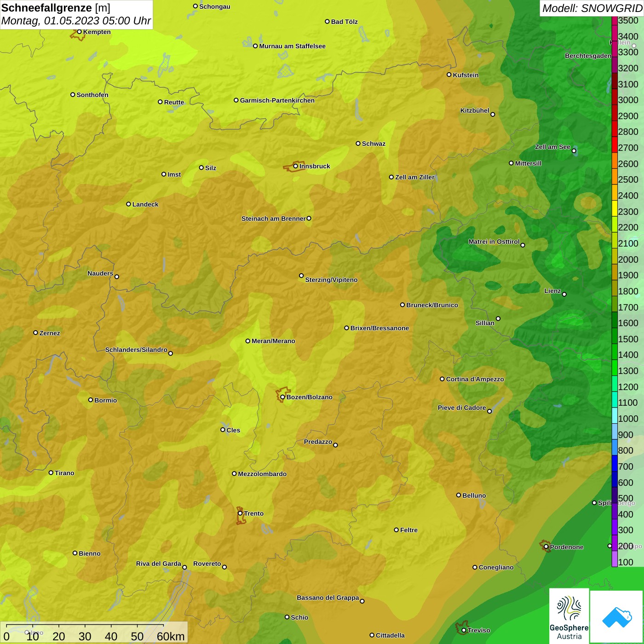Click the Rovereto label

207,563
